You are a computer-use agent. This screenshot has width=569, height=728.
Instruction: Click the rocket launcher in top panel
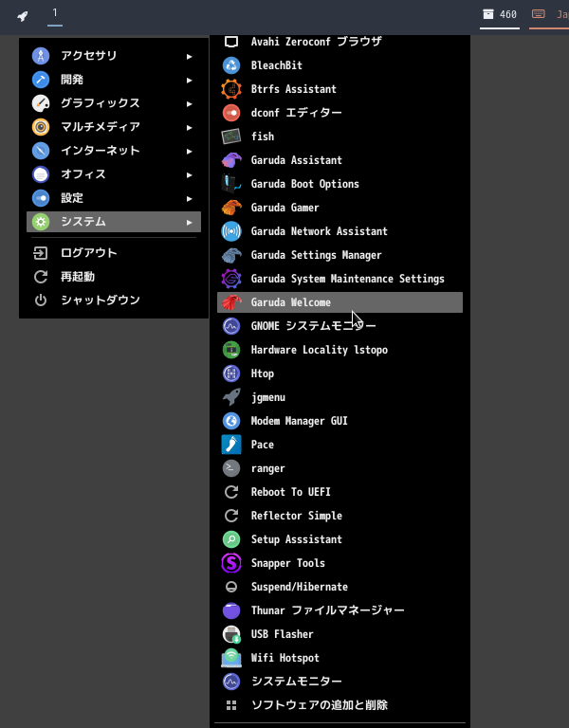point(23,17)
